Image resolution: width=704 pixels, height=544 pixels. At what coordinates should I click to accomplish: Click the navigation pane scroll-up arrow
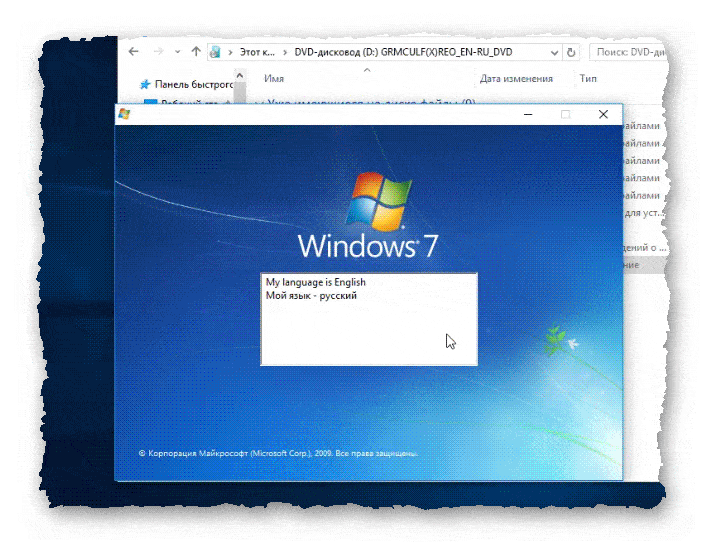pos(240,76)
